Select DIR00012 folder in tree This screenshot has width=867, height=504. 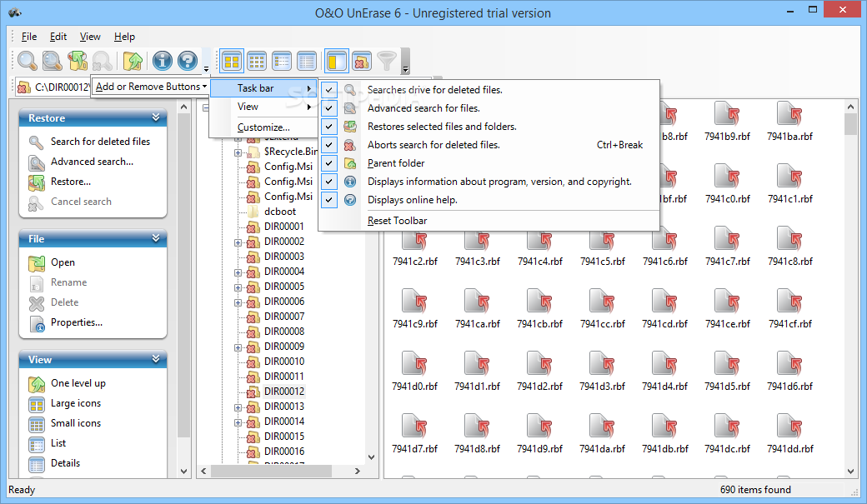[x=284, y=392]
